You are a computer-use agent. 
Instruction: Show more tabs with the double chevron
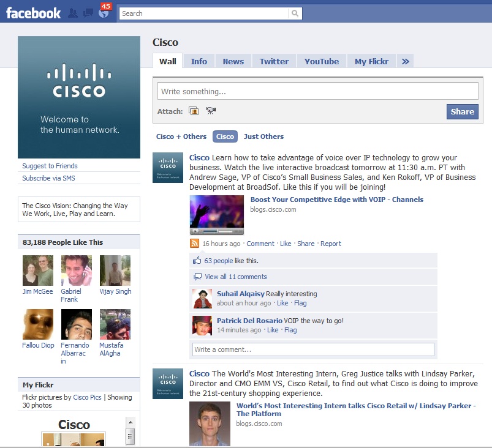point(406,61)
